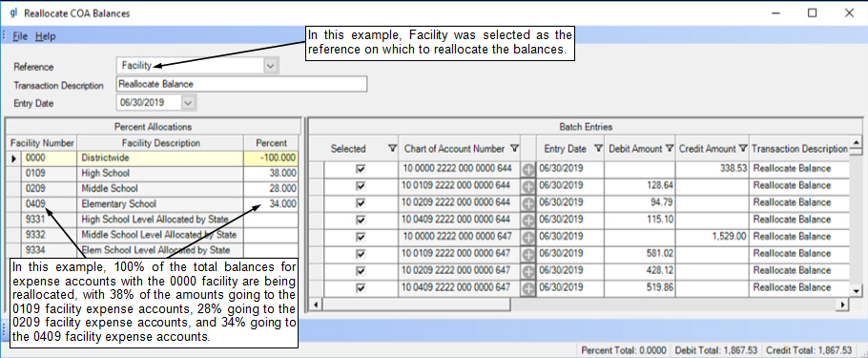The width and height of the screenshot is (868, 358).
Task: Click the Debit Total status bar entry
Action: 715,350
